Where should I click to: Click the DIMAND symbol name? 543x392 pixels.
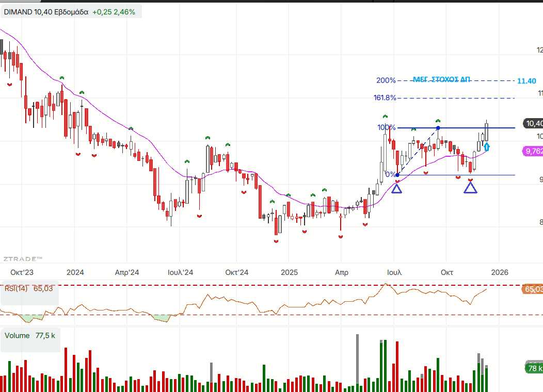coord(20,11)
